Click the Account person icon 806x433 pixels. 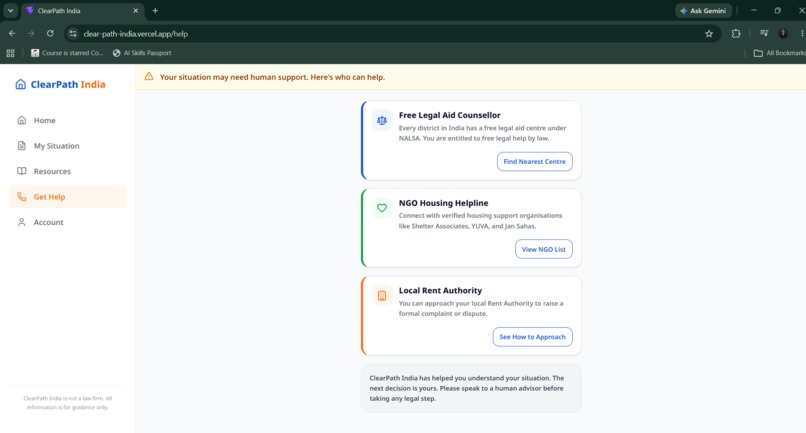[22, 222]
